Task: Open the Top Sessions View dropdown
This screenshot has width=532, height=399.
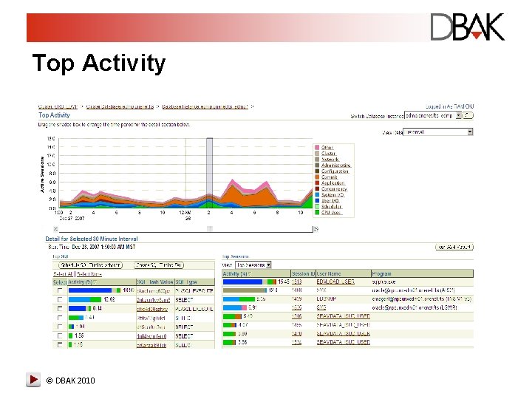Action: (x=268, y=265)
